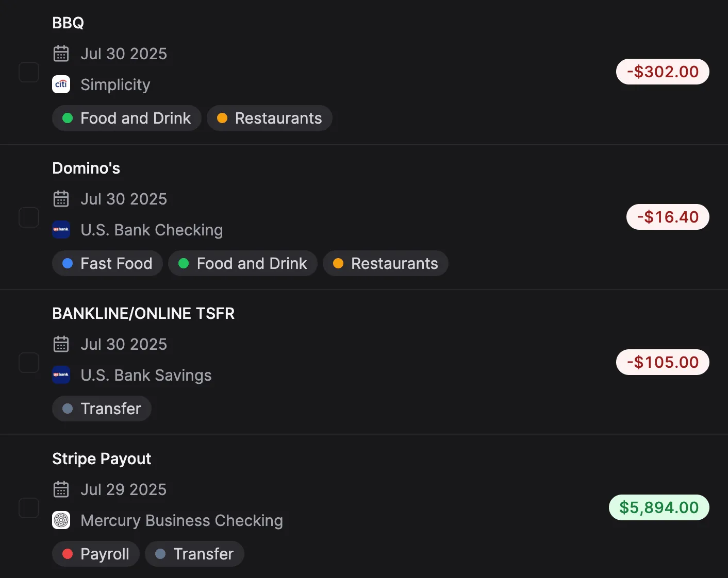Click the Food and Drink tag on BBQ
This screenshot has width=728, height=578.
(126, 118)
